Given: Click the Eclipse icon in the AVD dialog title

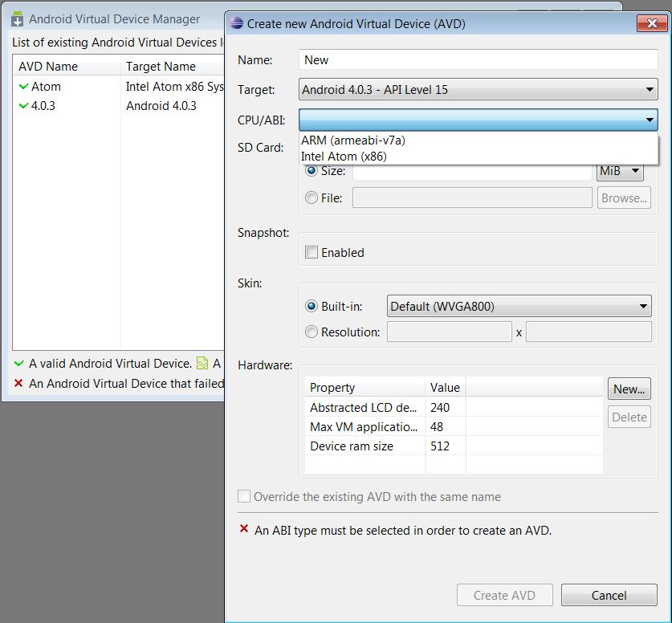Looking at the screenshot, I should pyautogui.click(x=237, y=23).
